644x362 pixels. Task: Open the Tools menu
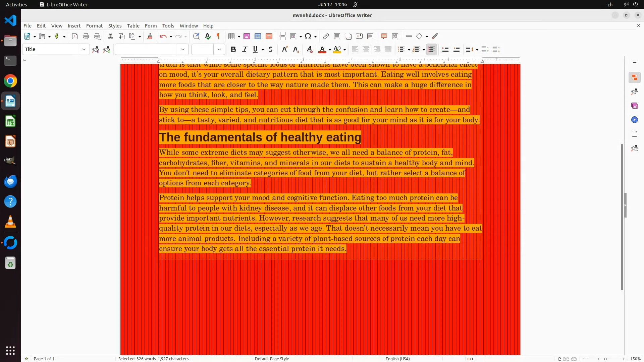(168, 26)
